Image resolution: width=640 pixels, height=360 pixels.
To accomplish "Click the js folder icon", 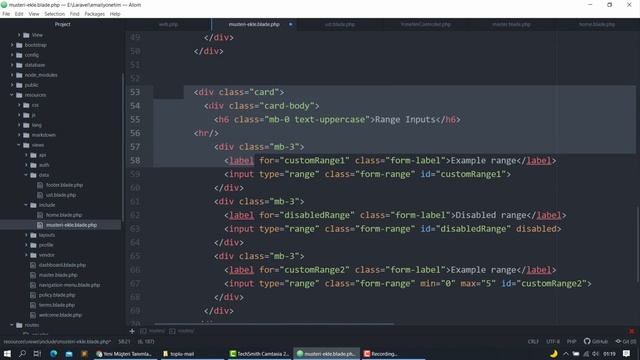I will [x=27, y=115].
